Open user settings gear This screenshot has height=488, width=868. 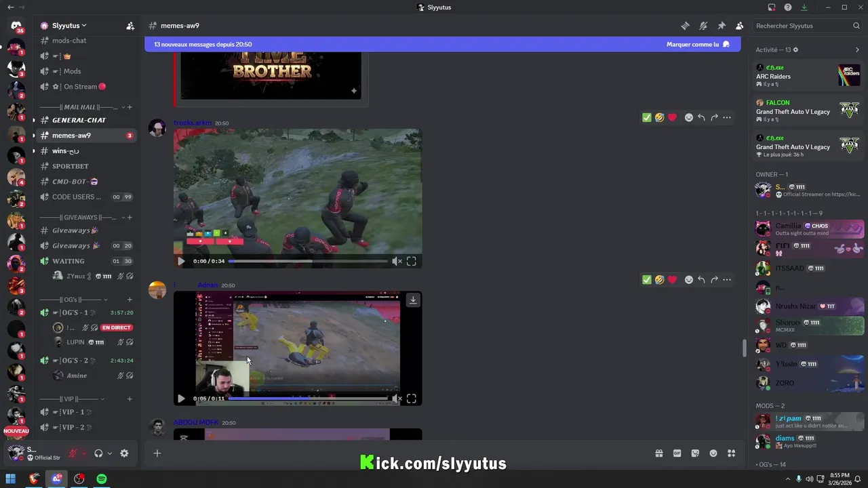pos(124,453)
